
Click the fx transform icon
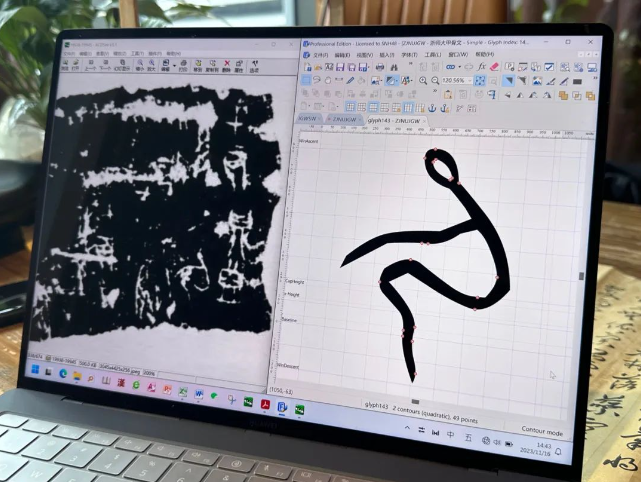482,67
